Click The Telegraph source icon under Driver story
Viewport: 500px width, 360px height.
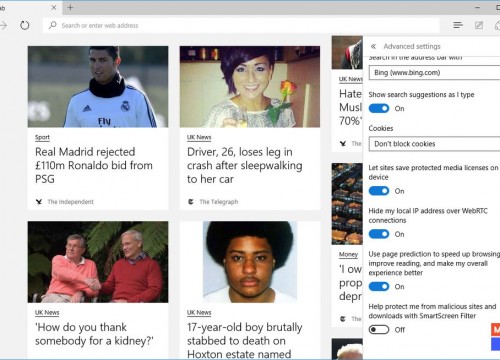click(x=191, y=202)
